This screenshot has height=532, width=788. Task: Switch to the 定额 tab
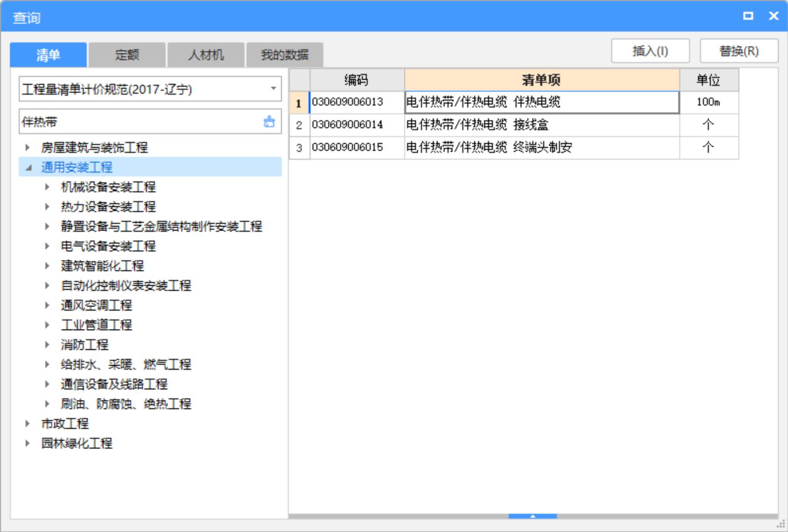pos(127,55)
